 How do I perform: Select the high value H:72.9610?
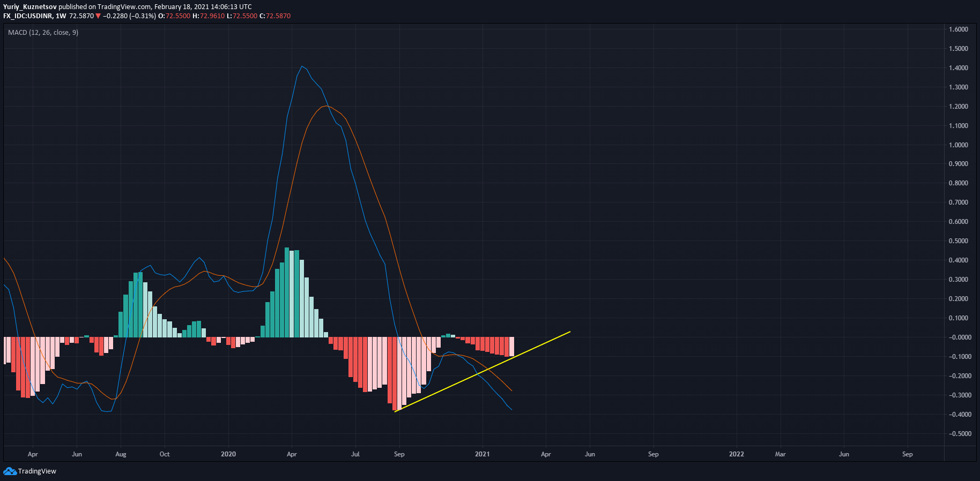[209, 16]
